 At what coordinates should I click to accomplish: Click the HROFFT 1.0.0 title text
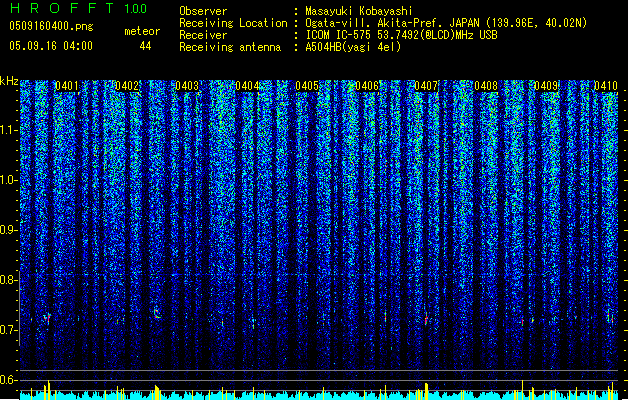[x=79, y=8]
